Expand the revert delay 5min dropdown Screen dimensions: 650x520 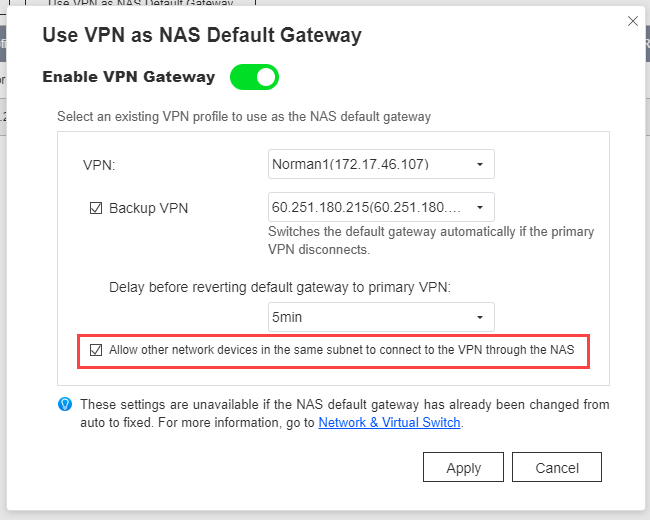click(x=381, y=317)
